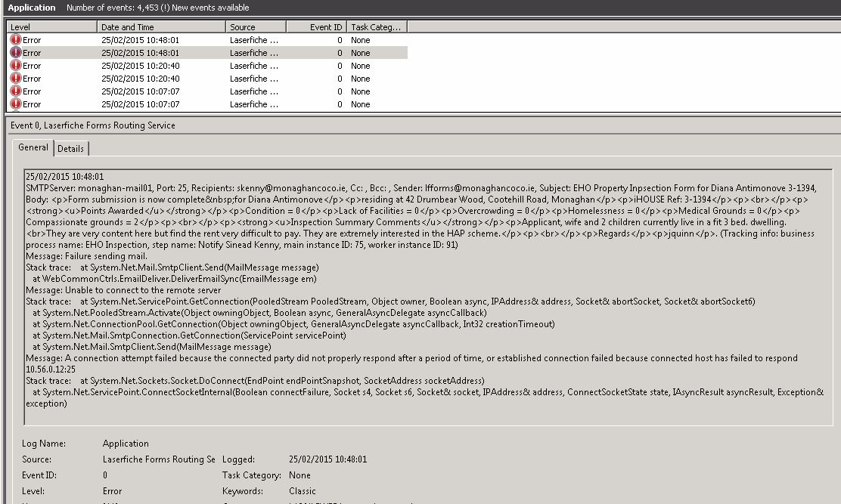
Task: Click the 'SMTPServer: monaghan-mail01' line
Action: click(x=421, y=188)
